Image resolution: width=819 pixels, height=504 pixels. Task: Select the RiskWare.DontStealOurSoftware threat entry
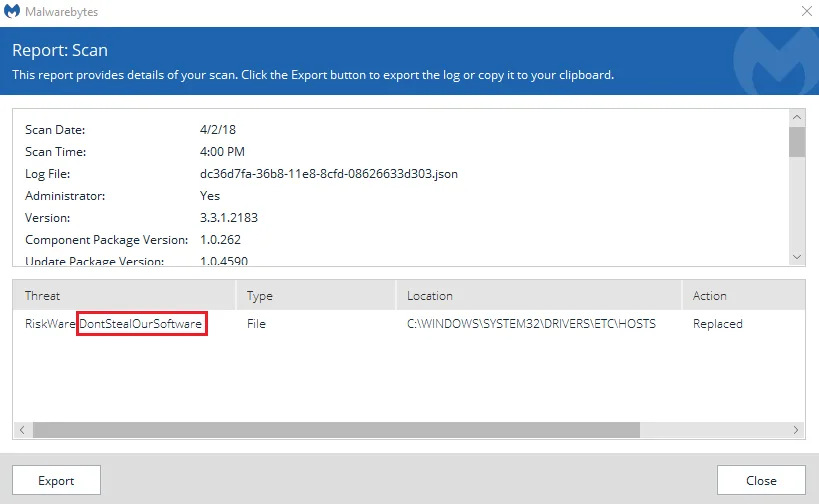coord(113,324)
